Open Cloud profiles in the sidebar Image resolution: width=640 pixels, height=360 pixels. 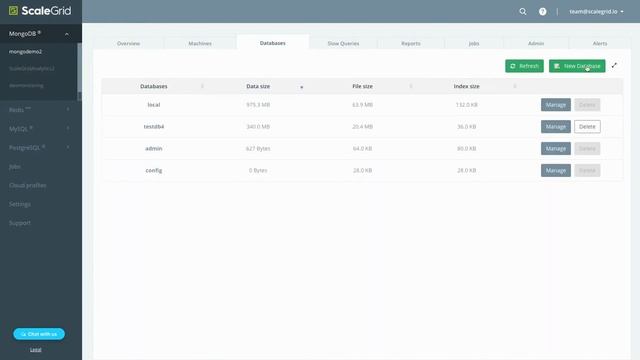[x=27, y=185]
